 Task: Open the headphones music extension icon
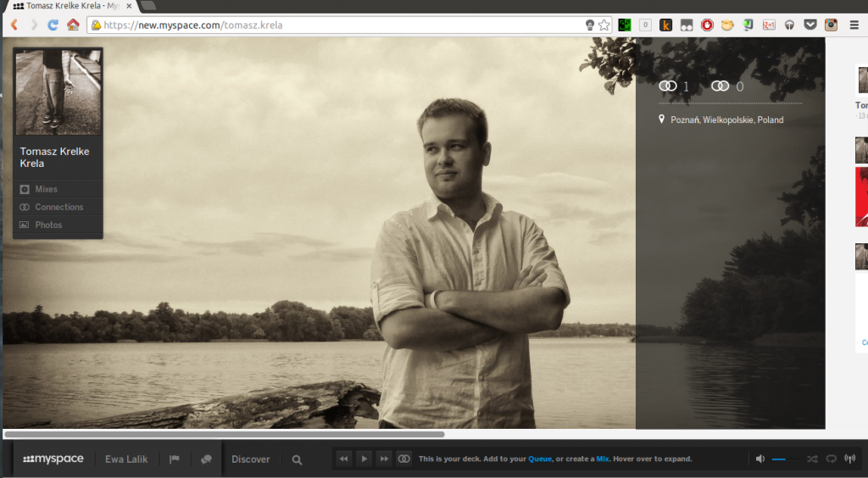click(789, 25)
